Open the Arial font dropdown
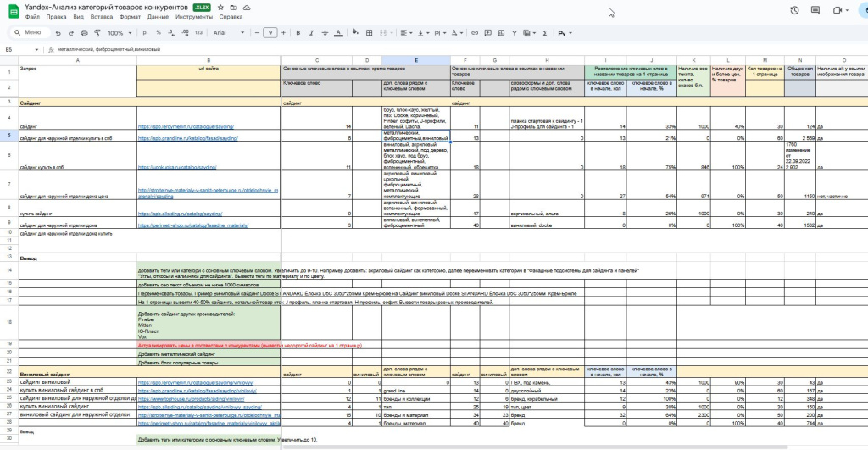This screenshot has width=868, height=450. pyautogui.click(x=226, y=33)
